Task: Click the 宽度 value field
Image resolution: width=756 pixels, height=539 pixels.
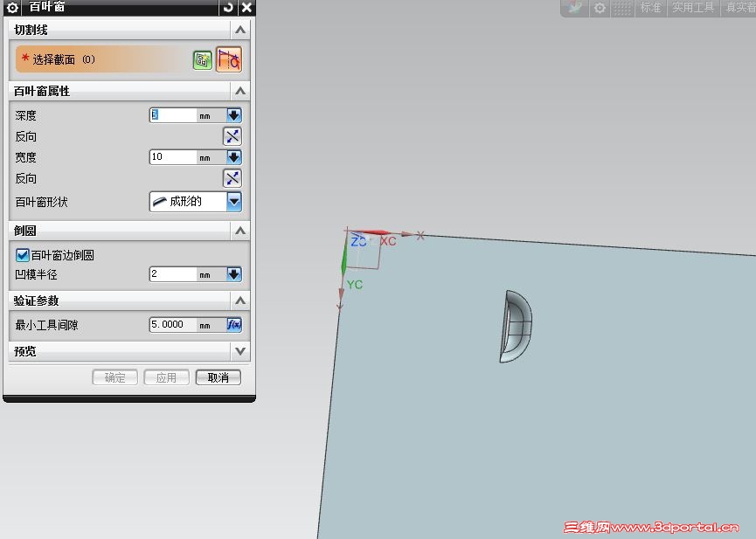Action: pyautogui.click(x=172, y=157)
